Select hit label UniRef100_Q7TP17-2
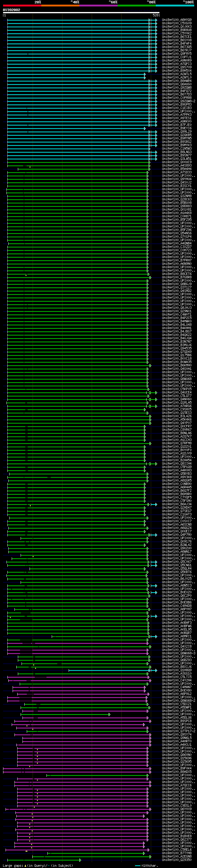This screenshot has height=868, width=197. [x=179, y=731]
